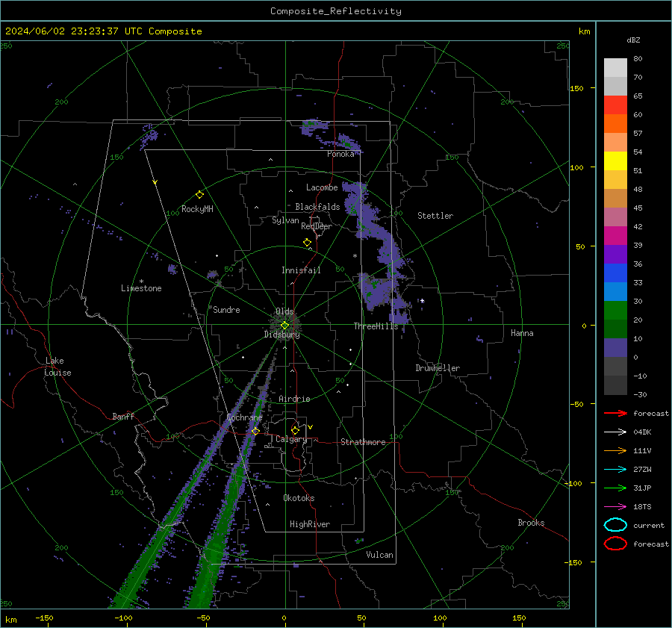
Task: Select the magenta 42-39 dBZ swatch
Action: (615, 236)
